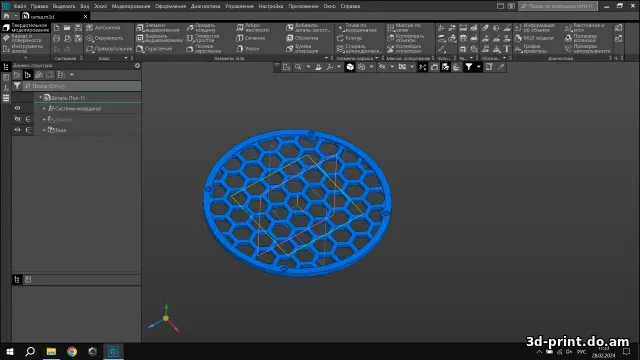Image resolution: width=640 pixels, height=360 pixels.
Task: Open the Приложения menu
Action: [303, 6]
